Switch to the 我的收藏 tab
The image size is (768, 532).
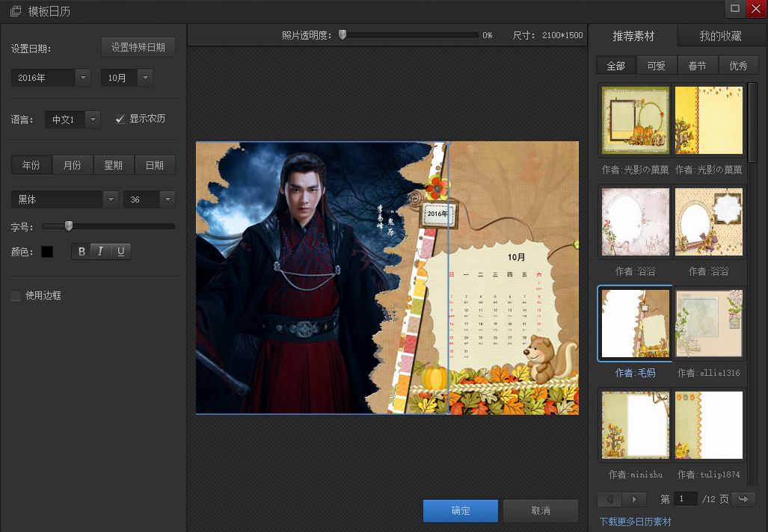point(720,35)
